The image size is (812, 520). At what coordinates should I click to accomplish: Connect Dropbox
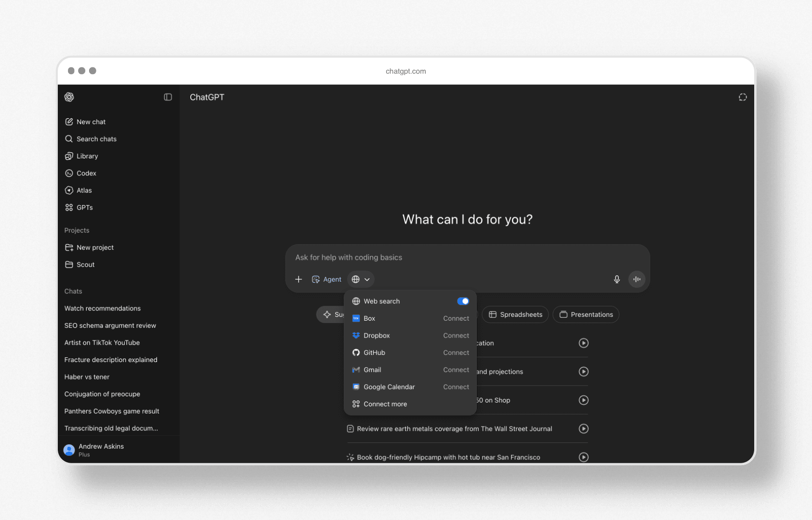coord(456,336)
